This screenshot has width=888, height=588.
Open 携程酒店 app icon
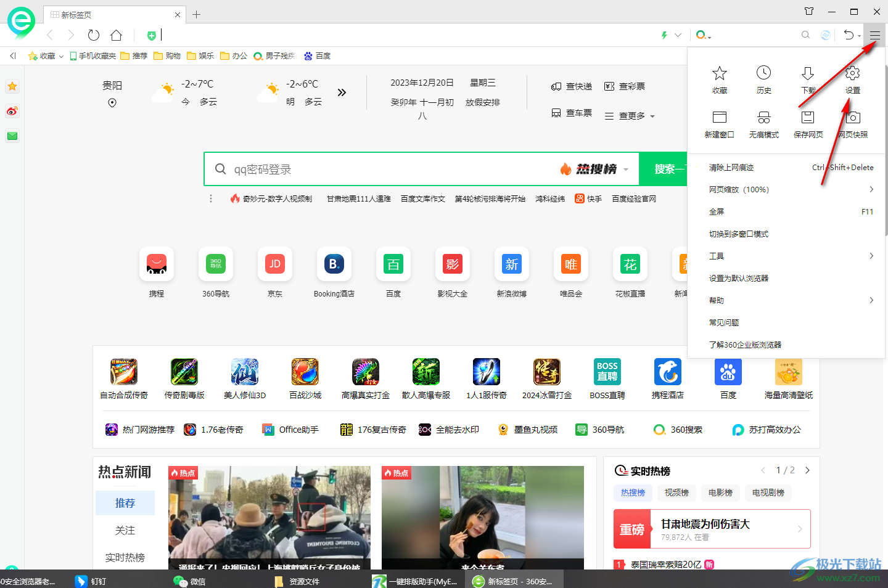pyautogui.click(x=668, y=372)
